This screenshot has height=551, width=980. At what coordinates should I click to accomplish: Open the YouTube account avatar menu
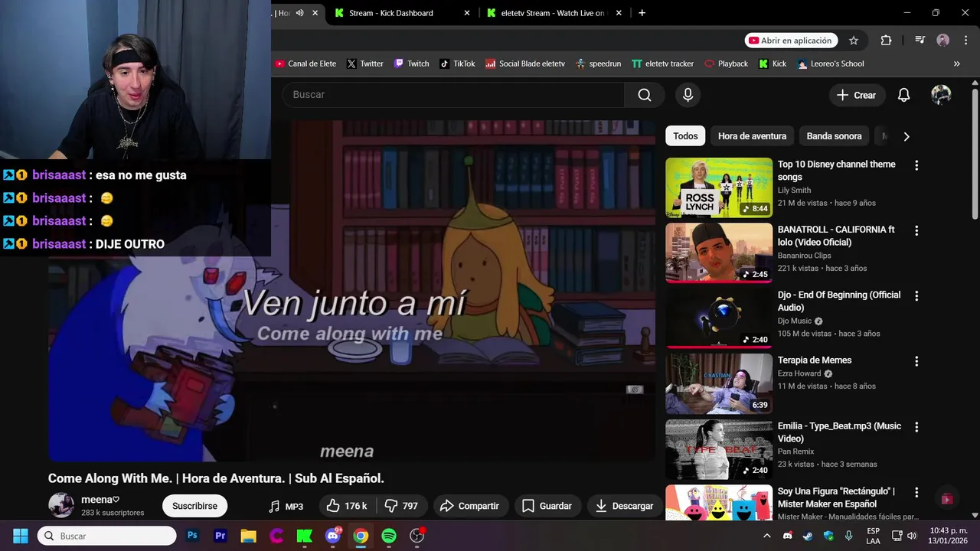point(941,95)
